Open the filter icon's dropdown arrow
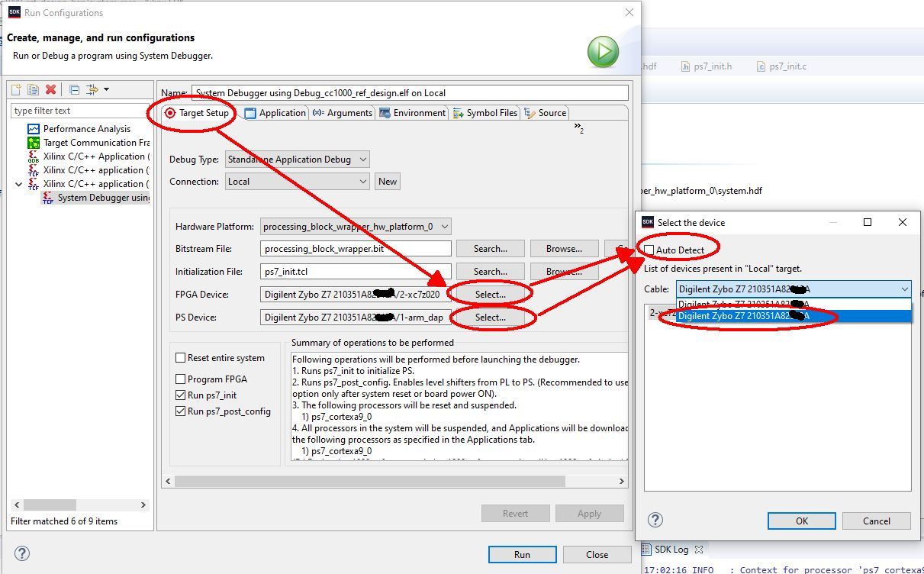This screenshot has height=574, width=924. pos(106,89)
